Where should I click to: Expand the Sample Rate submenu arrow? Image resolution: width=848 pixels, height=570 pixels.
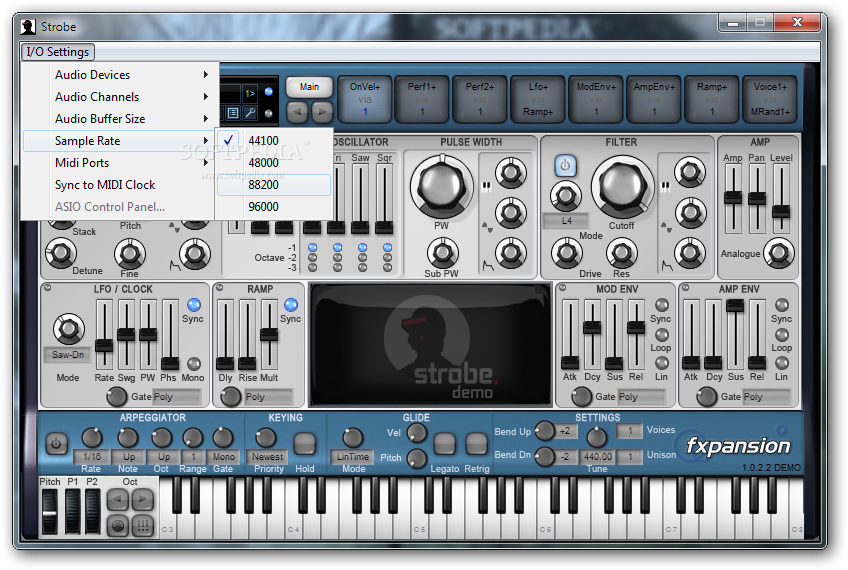click(x=206, y=141)
